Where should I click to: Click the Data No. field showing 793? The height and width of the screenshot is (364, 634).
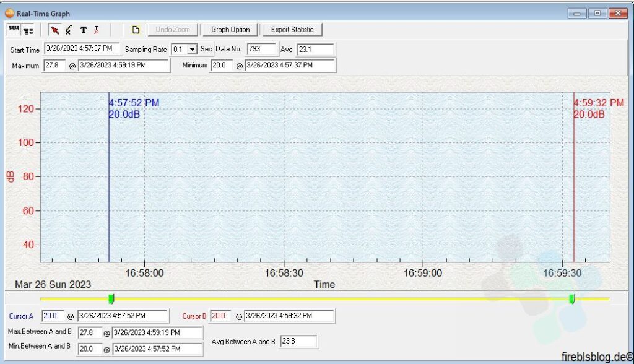tap(261, 49)
